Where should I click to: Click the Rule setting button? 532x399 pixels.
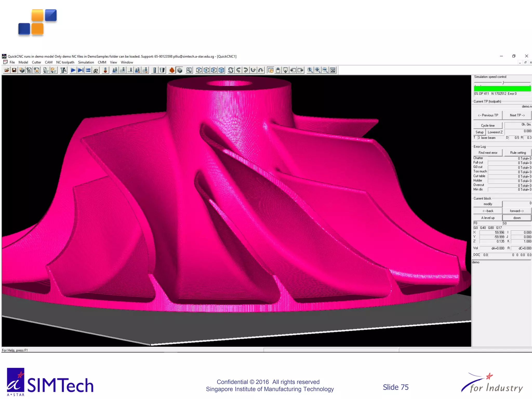tap(518, 153)
